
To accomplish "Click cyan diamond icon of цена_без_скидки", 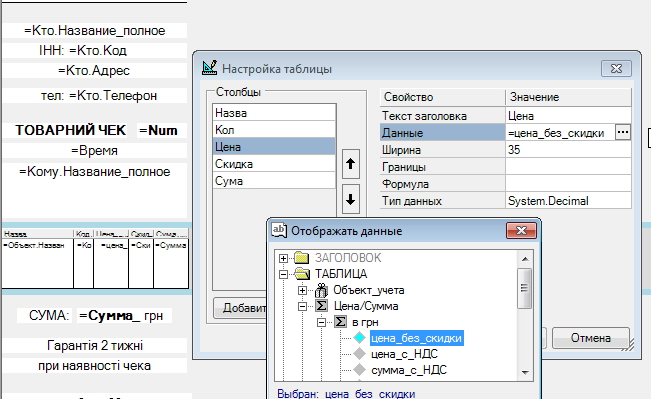I will [x=360, y=338].
